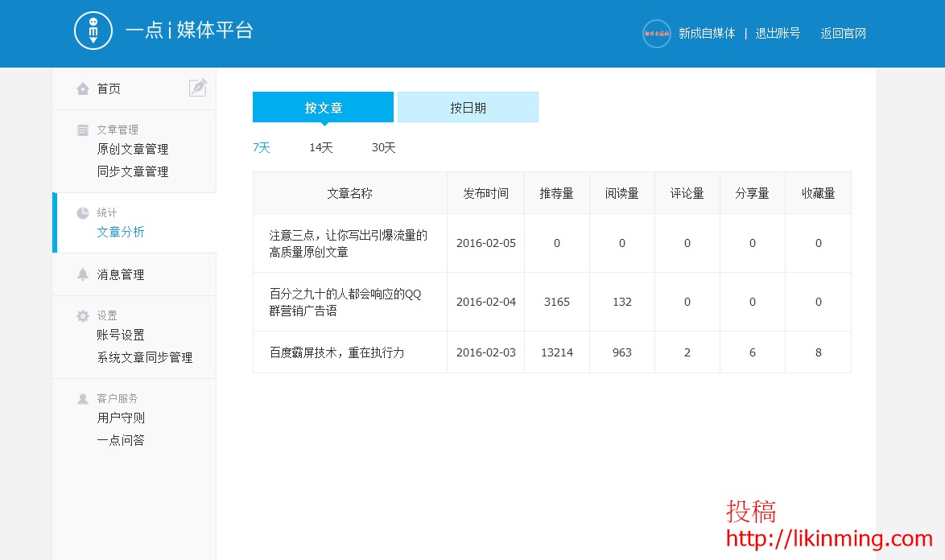Screen dimensions: 945x560
Task: Select the 30天 time filter
Action: point(382,147)
